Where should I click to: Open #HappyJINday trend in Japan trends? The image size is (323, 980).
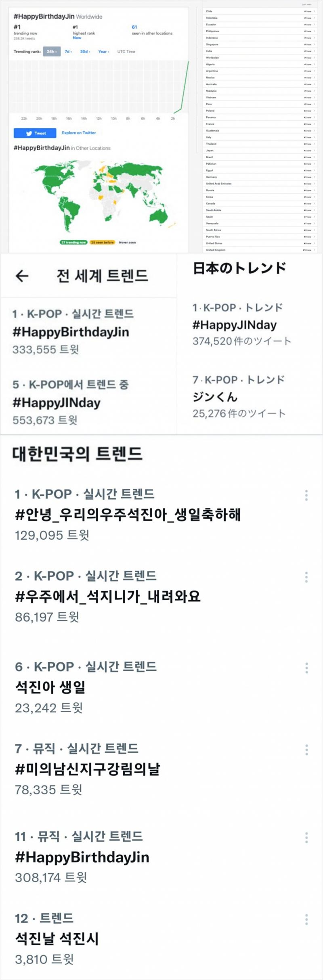click(x=235, y=325)
